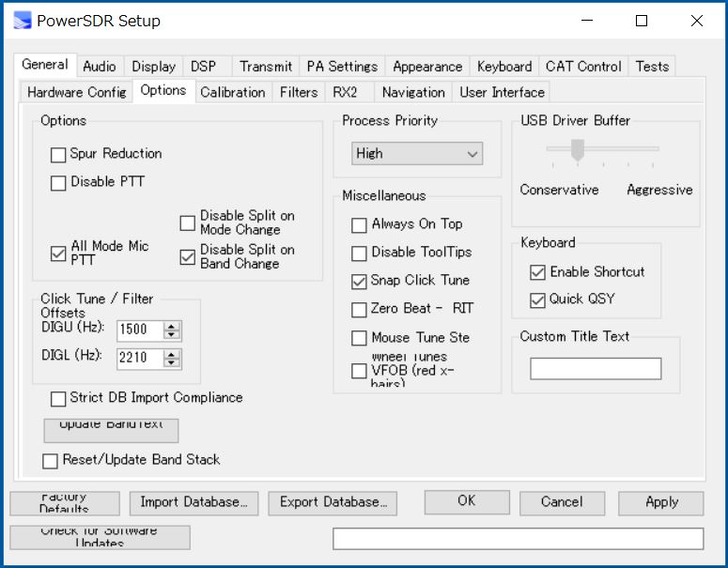Screen dimensions: 728x568
Task: Uncheck Disable Split on Band Change
Action: (188, 256)
